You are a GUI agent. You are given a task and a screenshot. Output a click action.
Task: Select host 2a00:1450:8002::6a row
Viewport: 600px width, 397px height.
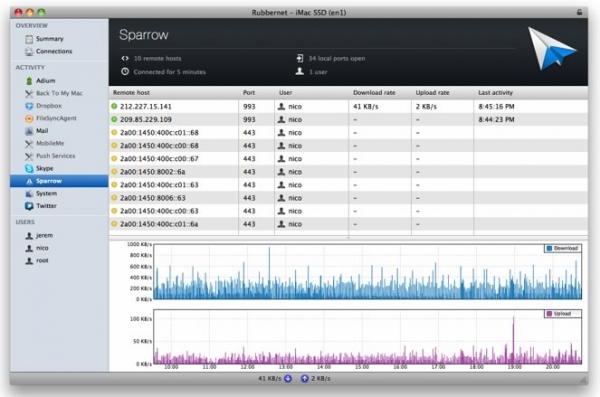pyautogui.click(x=348, y=172)
